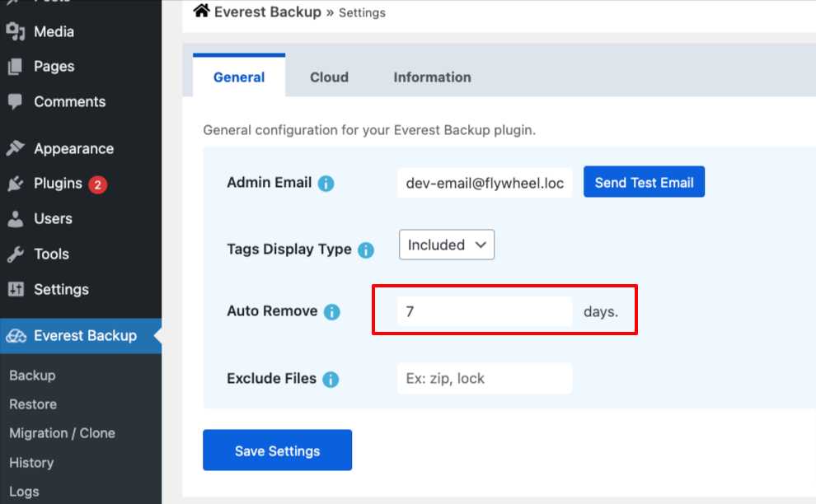The image size is (816, 504).
Task: Focus the Auto Remove days field
Action: pyautogui.click(x=484, y=312)
